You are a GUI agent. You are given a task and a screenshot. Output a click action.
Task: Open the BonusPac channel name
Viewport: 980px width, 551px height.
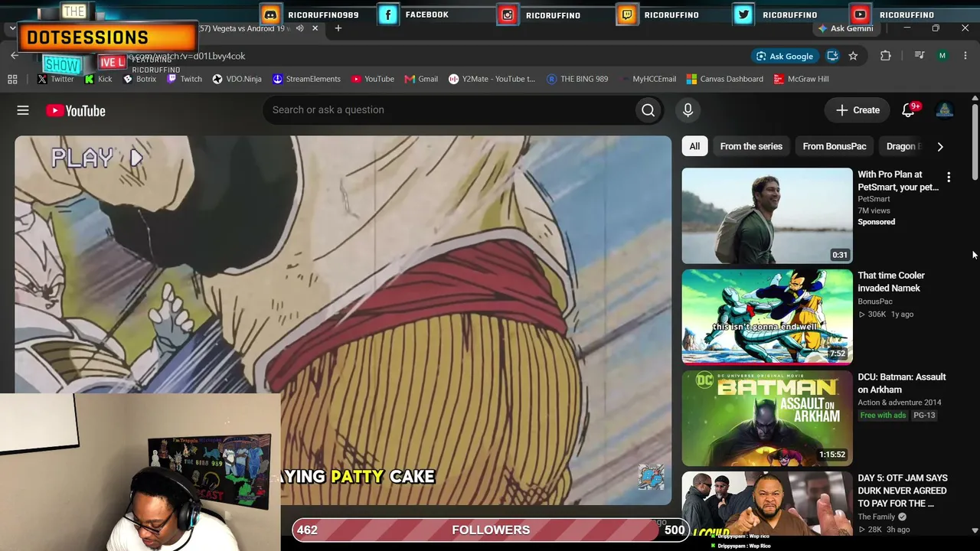[875, 302]
